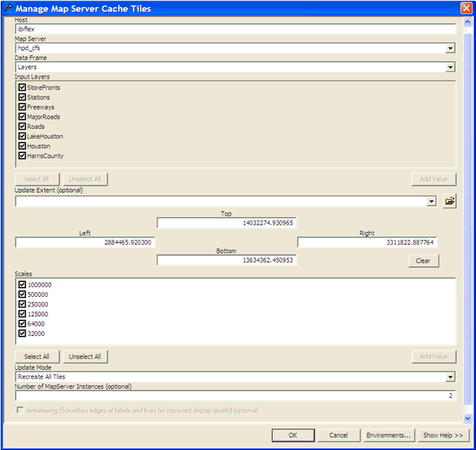The image size is (476, 450).
Task: Click the Update Extent folder browse icon
Action: [x=449, y=201]
